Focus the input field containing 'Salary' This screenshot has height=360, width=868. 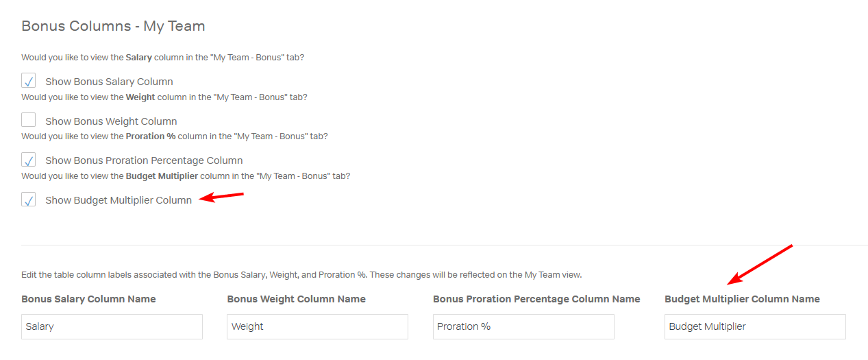click(x=112, y=326)
